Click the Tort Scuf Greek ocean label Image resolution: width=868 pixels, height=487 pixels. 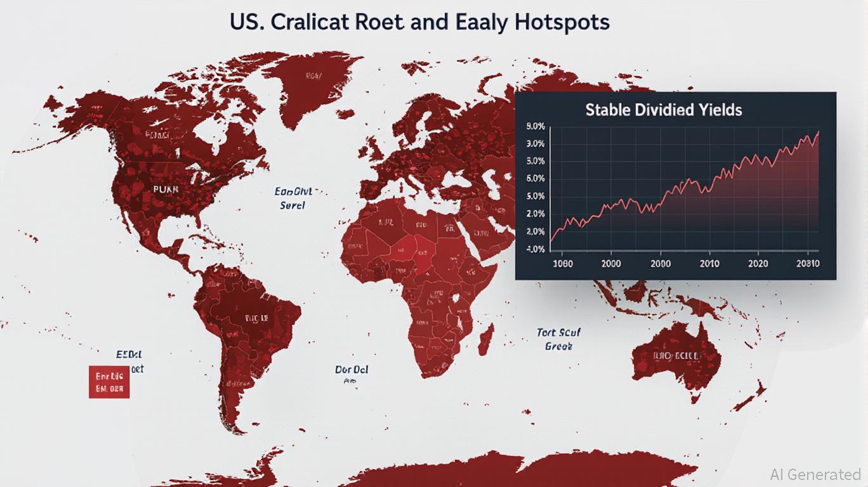click(x=558, y=339)
